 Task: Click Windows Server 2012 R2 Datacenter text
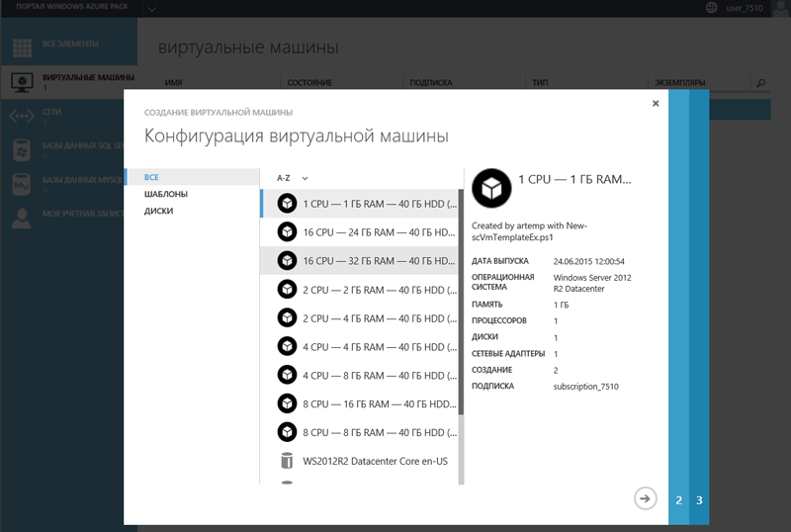tap(591, 283)
